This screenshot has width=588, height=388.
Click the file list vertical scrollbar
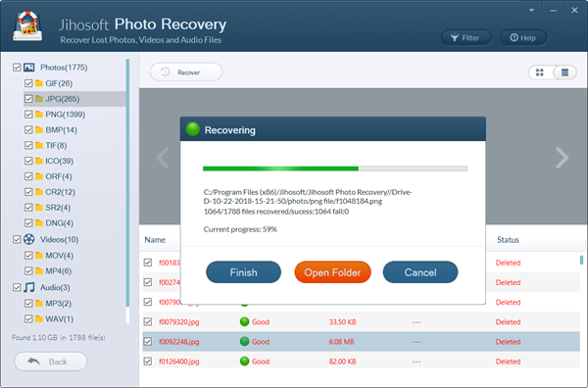(x=581, y=260)
